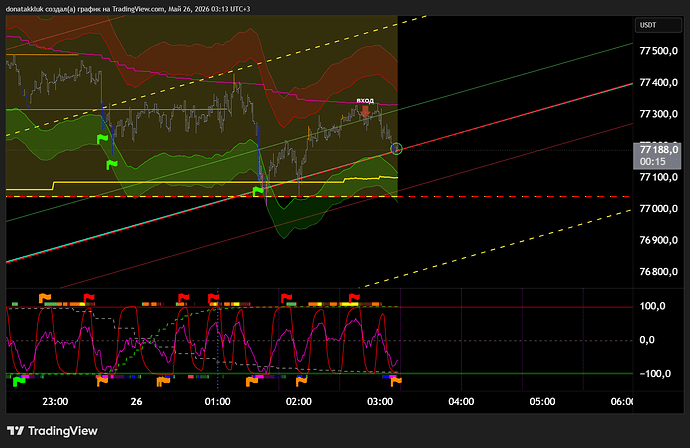Click the leftmost orange flag below the oscillator
Screen dimensions: 690x448
[102, 381]
